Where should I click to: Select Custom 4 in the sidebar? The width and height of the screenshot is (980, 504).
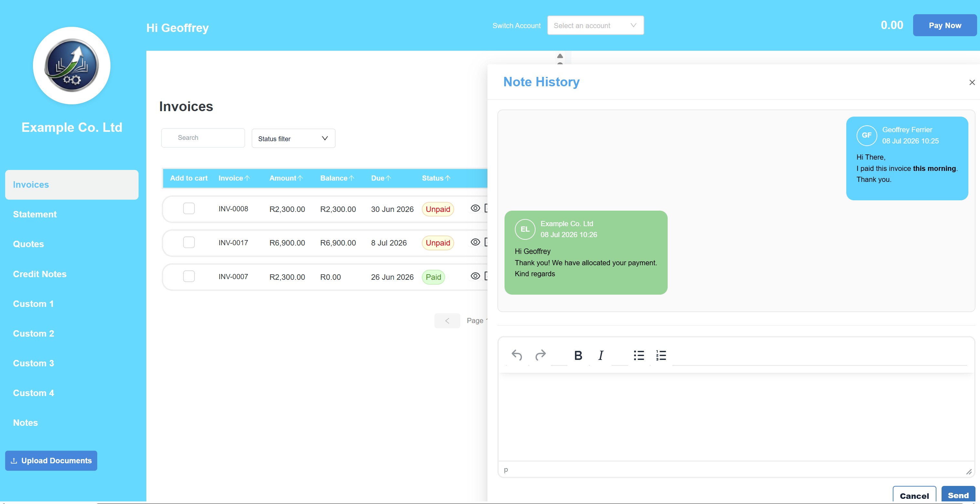[34, 393]
